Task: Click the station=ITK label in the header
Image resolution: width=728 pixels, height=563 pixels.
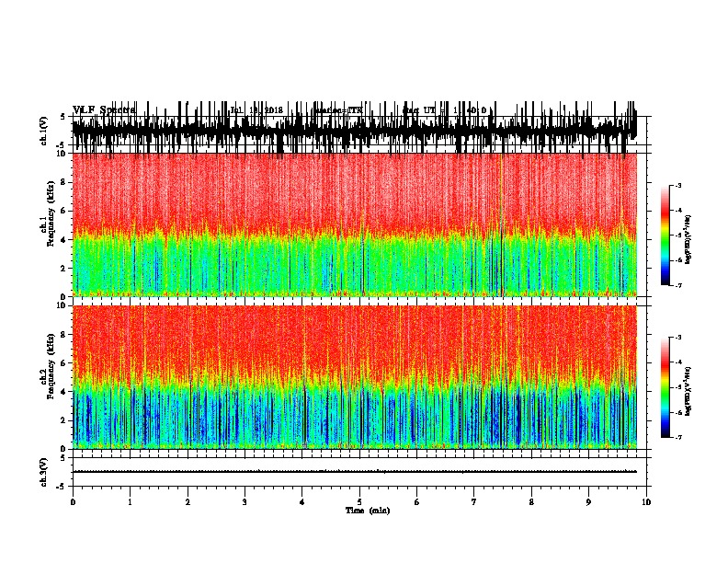Action: click(x=339, y=110)
